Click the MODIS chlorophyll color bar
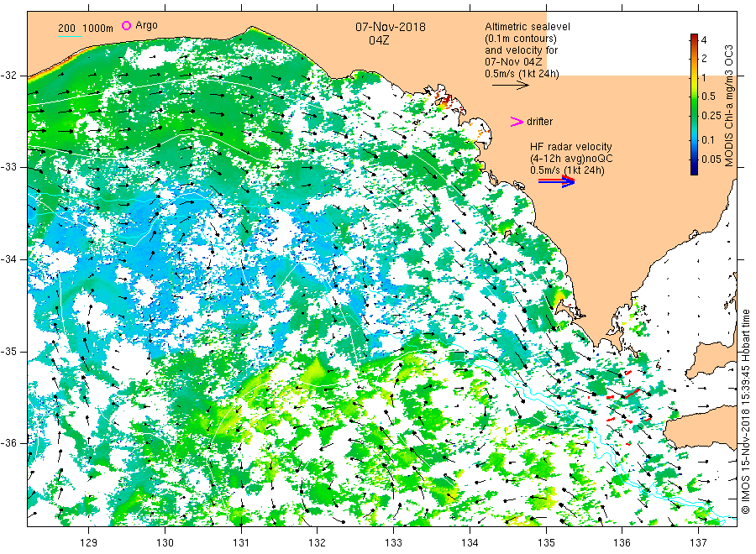Image resolution: width=756 pixels, height=554 pixels. (695, 104)
